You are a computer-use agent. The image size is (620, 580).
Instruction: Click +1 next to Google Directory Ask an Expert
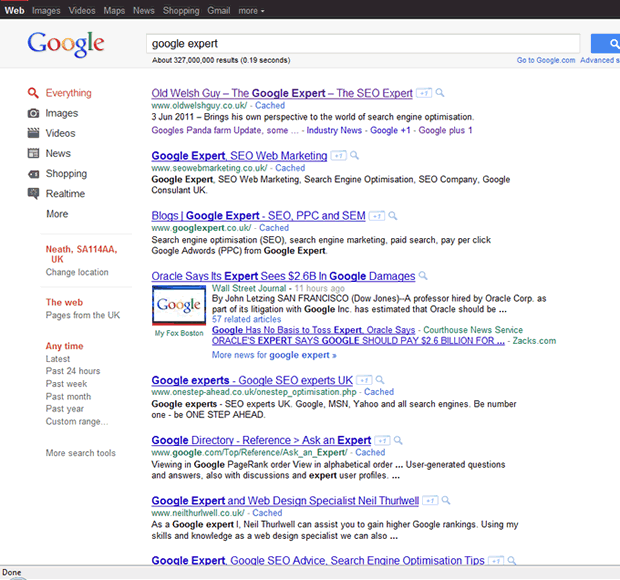click(x=382, y=440)
